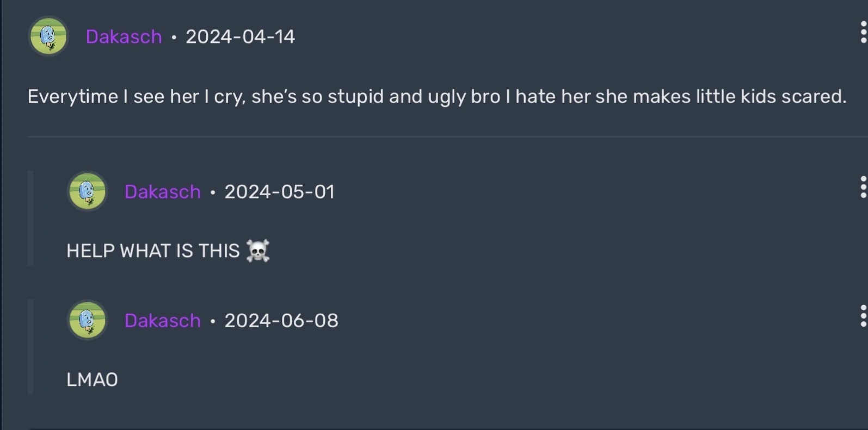The width and height of the screenshot is (868, 430).
Task: Click the 2024-04-14 date stamp
Action: [240, 36]
